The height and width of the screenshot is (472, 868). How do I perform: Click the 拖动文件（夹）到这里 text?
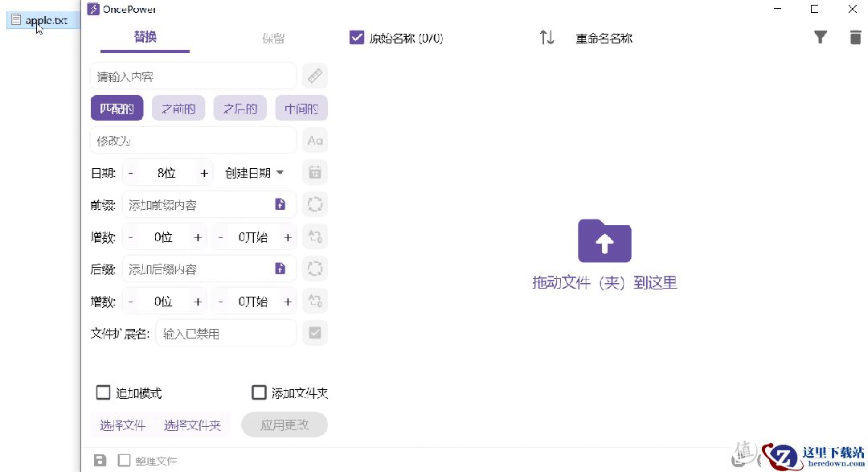[x=604, y=282]
